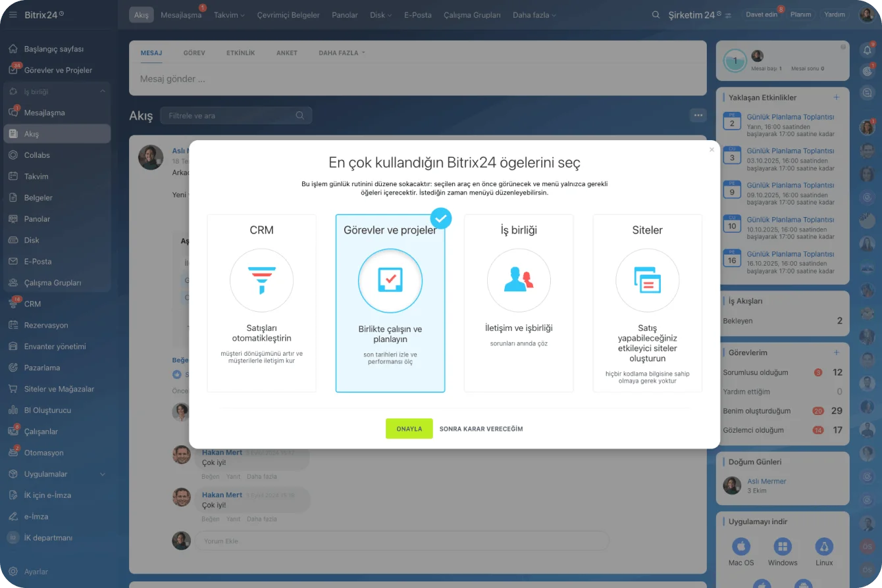The image size is (882, 588).
Task: Open three-dot options next to Akış
Action: [x=698, y=115]
